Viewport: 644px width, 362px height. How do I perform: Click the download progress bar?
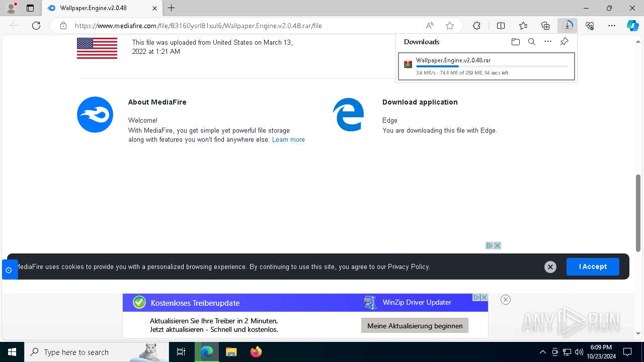point(492,66)
